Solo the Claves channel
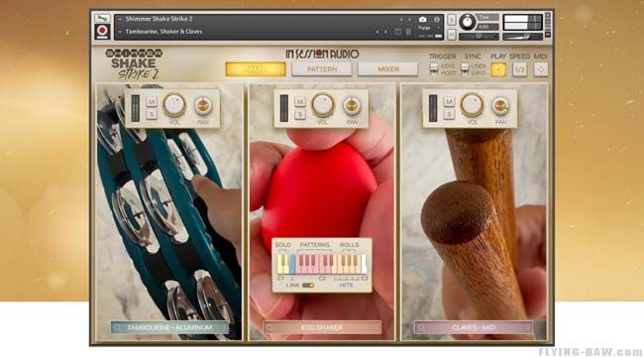This screenshot has width=644, height=357. click(x=449, y=114)
